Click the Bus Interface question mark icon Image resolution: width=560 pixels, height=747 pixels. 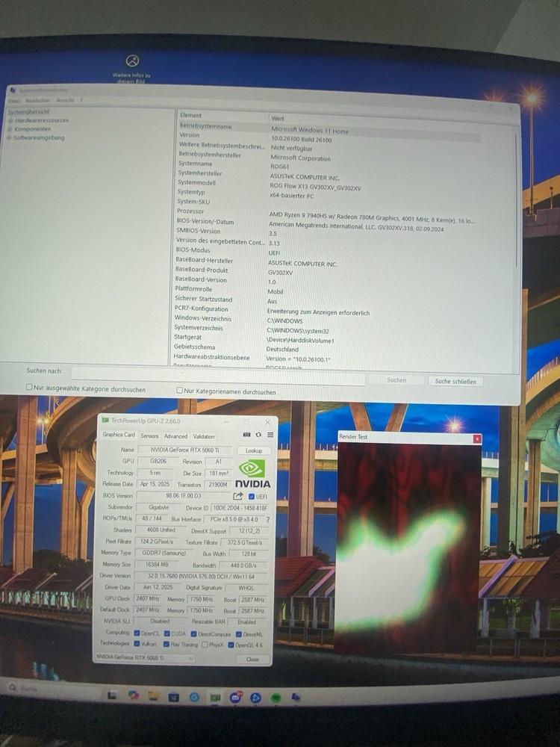coord(267,519)
